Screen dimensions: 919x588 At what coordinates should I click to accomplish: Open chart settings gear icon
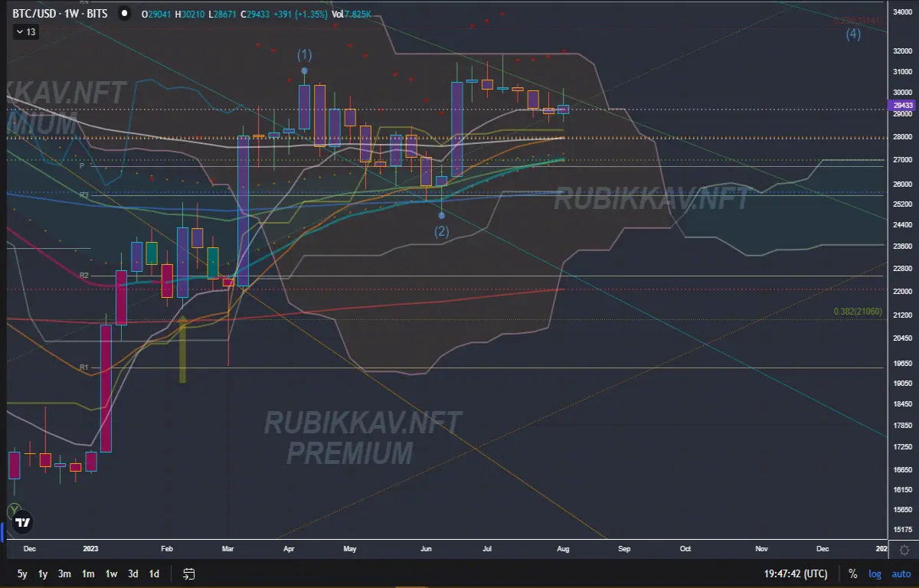[904, 550]
